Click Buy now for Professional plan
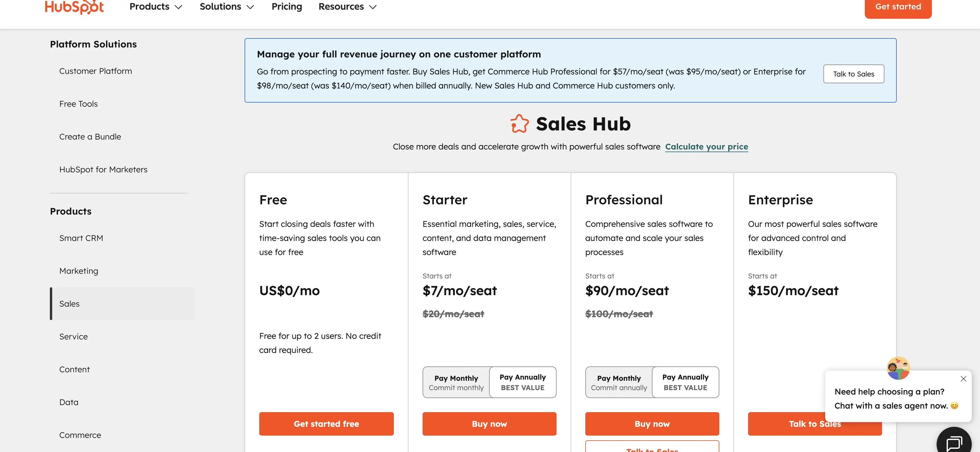This screenshot has width=980, height=452. pyautogui.click(x=652, y=424)
